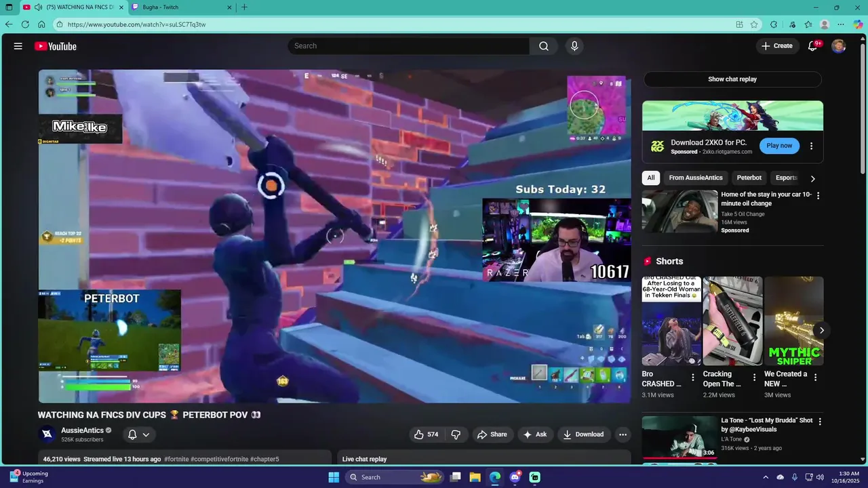Open the Take 5 Oil Change ad thumbnail
868x488 pixels.
click(679, 211)
